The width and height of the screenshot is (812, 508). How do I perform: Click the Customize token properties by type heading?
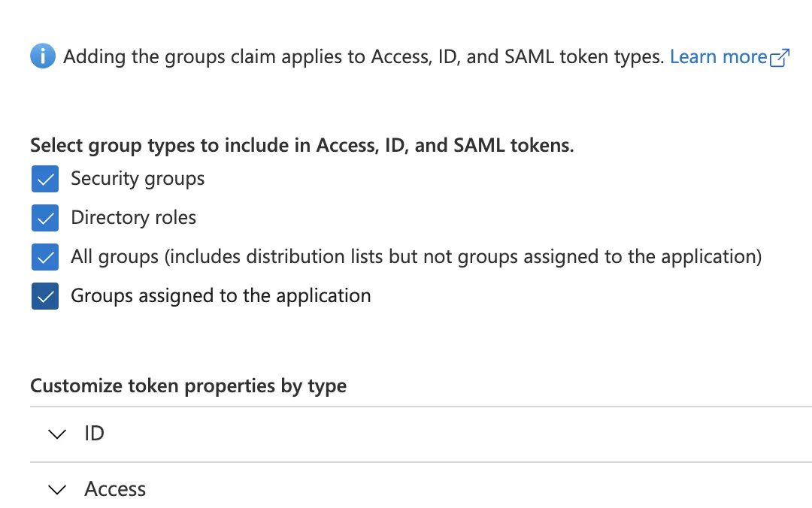[188, 386]
